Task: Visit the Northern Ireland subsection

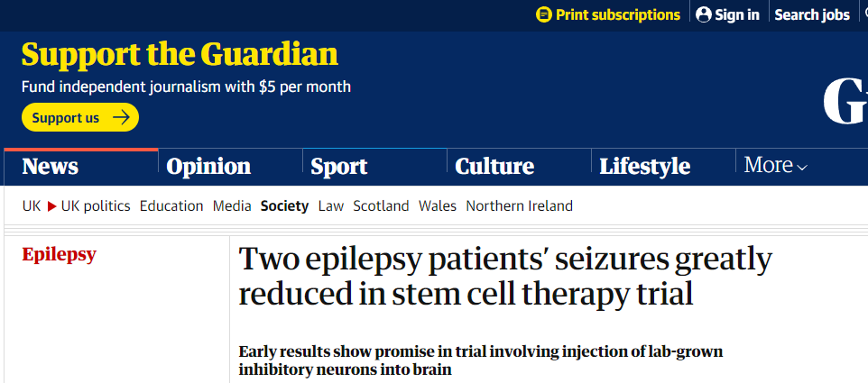Action: pos(519,205)
